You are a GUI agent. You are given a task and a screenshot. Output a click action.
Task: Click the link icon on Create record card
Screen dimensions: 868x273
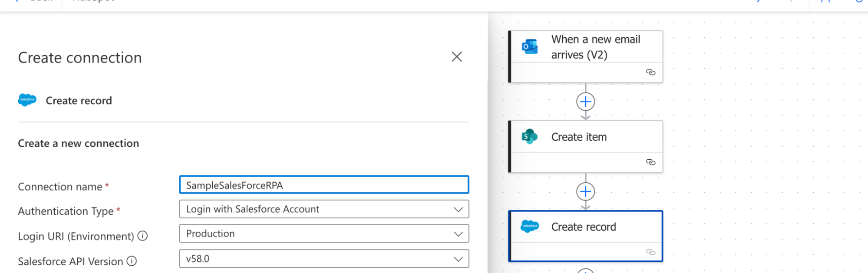650,252
